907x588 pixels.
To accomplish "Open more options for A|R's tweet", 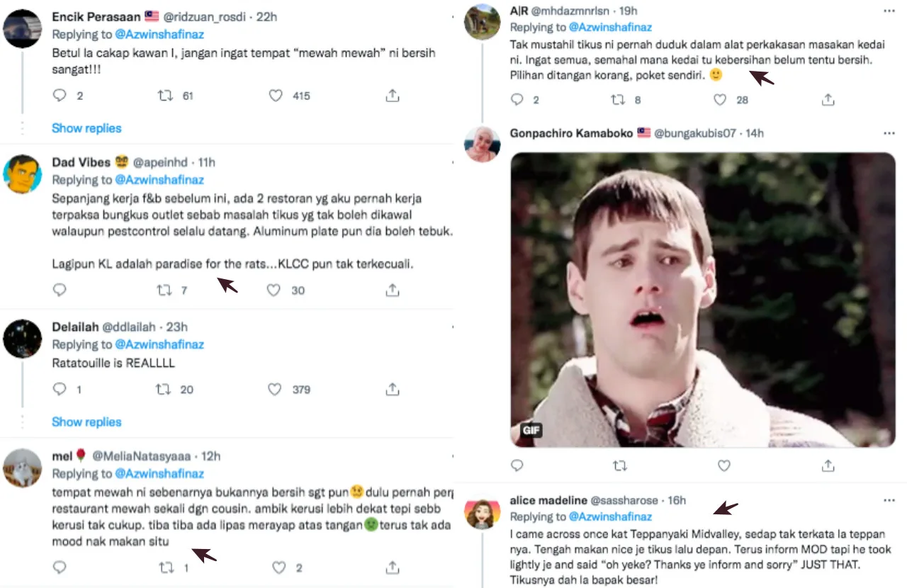I will point(889,11).
